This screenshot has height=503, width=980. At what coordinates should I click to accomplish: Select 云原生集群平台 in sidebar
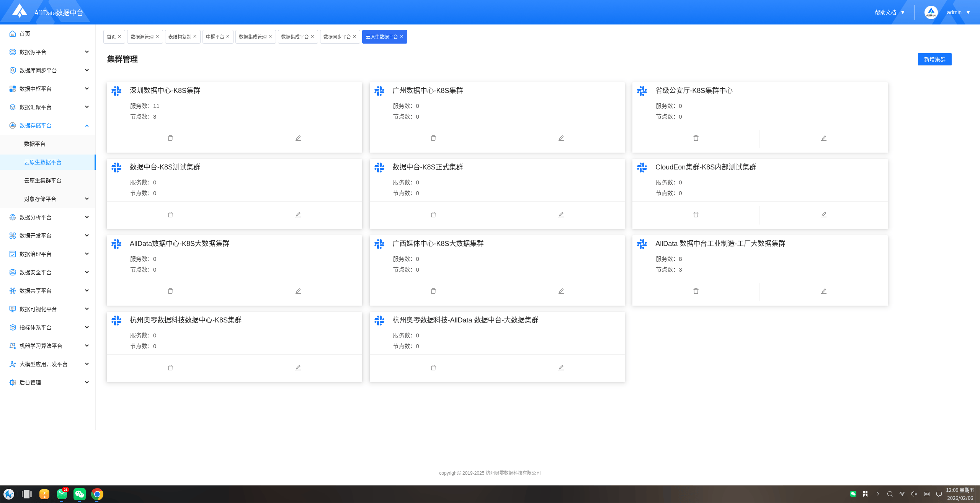[x=43, y=181]
